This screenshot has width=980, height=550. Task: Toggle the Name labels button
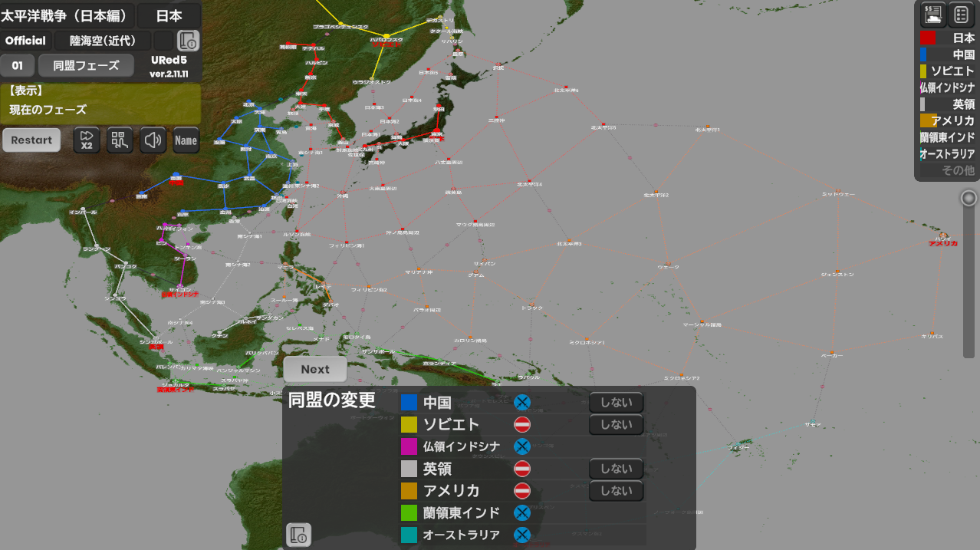[186, 140]
